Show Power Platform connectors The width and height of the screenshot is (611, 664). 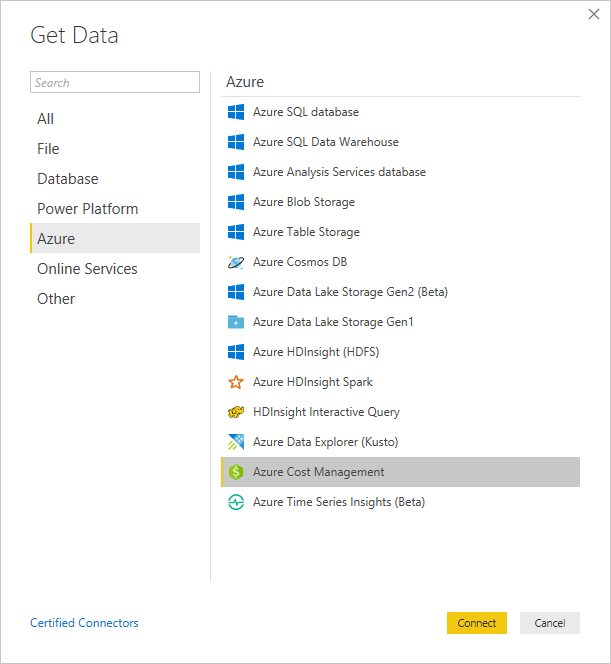click(x=88, y=209)
